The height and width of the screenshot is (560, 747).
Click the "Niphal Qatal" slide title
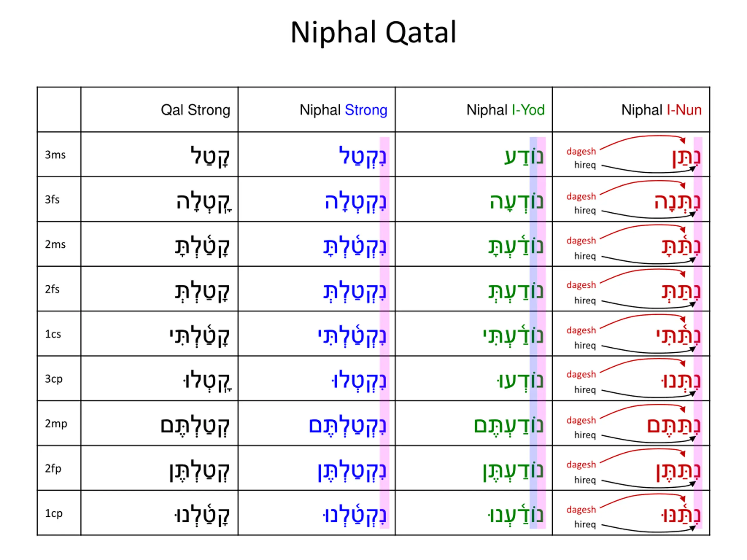373,33
